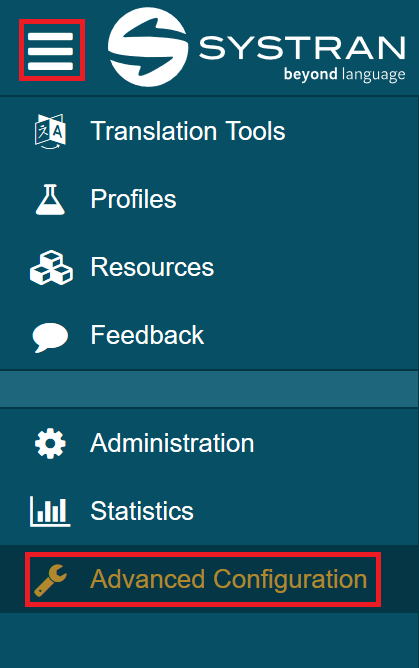Viewport: 419px width, 668px height.
Task: Select the Profiles flask icon
Action: (50, 199)
